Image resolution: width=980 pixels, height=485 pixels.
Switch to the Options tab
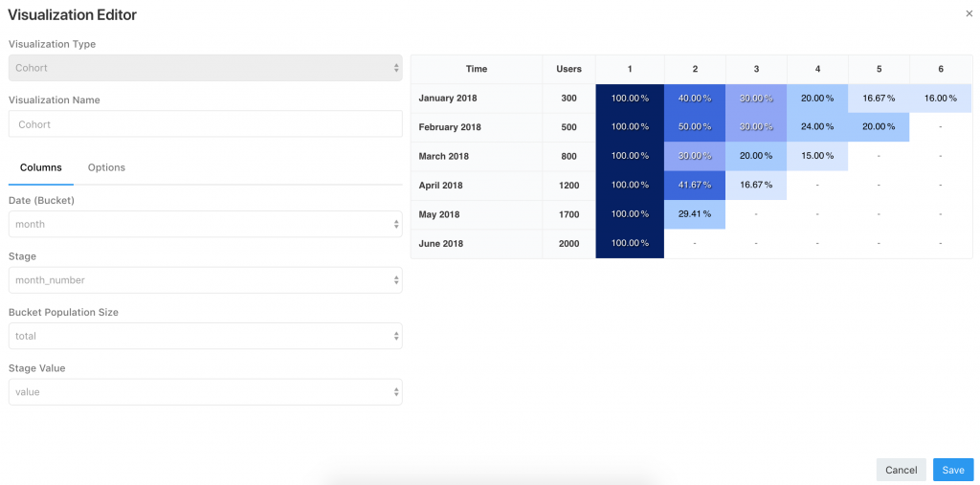click(x=106, y=167)
